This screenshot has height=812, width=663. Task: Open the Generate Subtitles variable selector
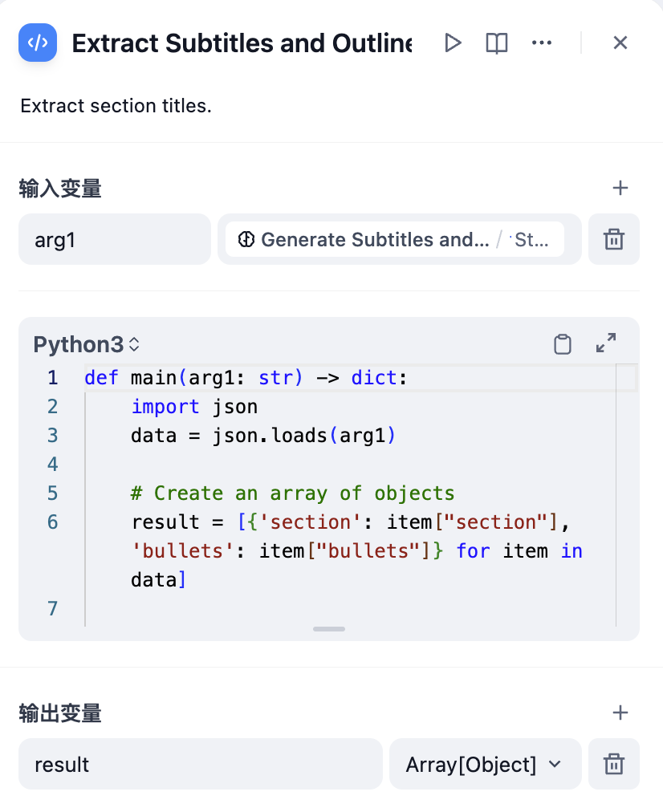click(x=395, y=239)
